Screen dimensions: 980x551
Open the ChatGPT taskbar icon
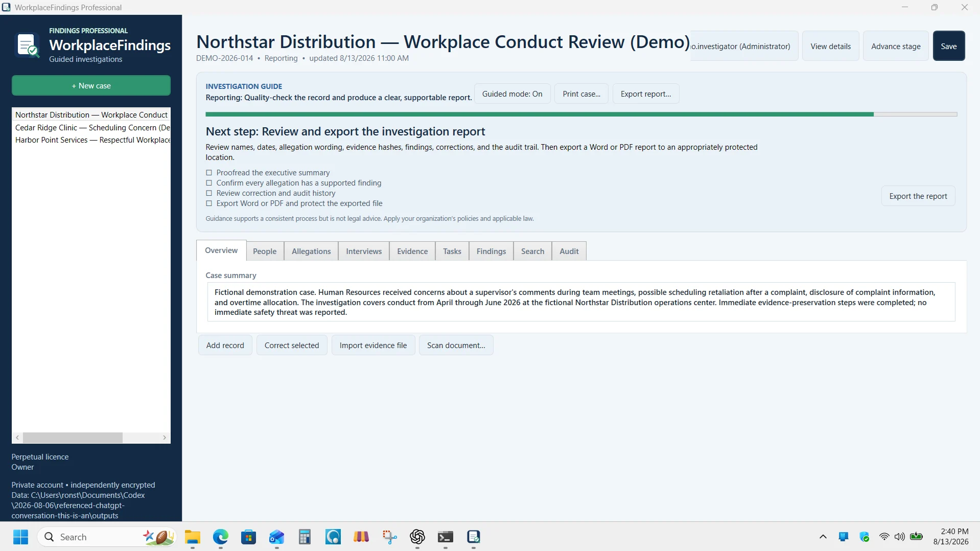coord(417,537)
